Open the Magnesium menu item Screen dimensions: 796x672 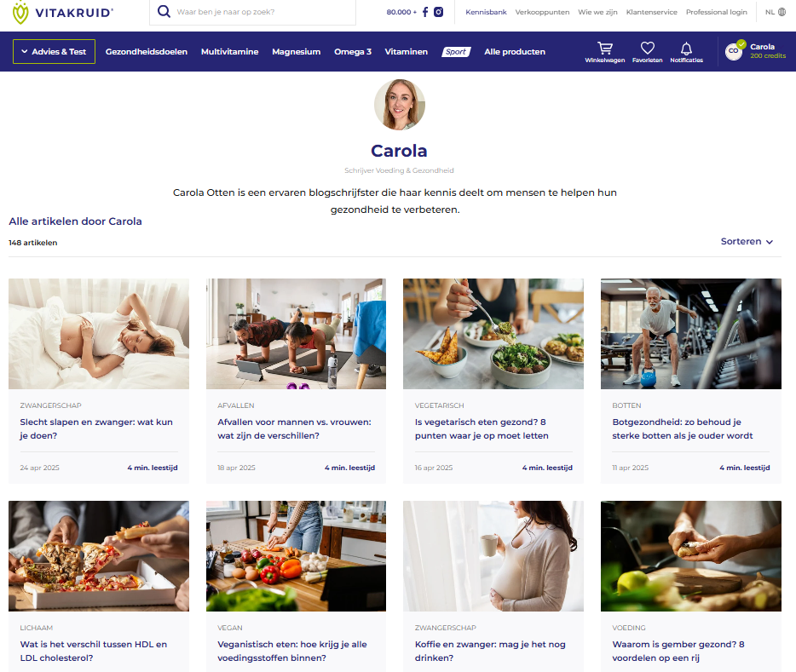[x=296, y=52]
